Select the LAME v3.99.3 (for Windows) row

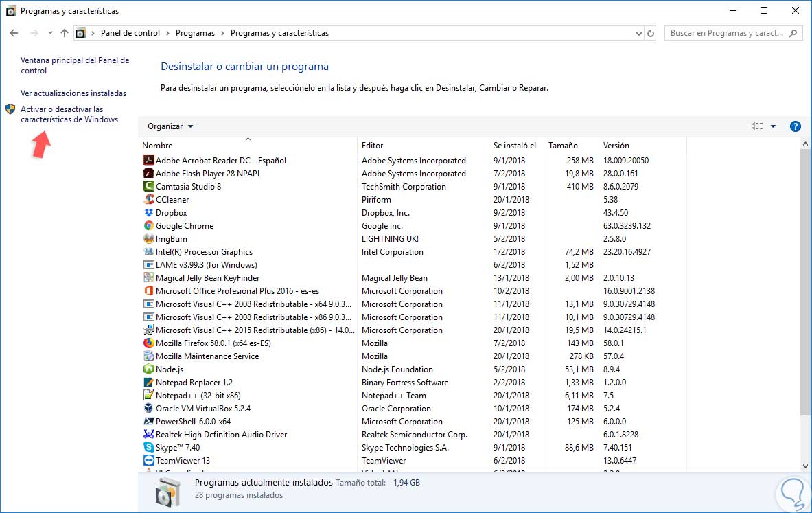click(413, 265)
